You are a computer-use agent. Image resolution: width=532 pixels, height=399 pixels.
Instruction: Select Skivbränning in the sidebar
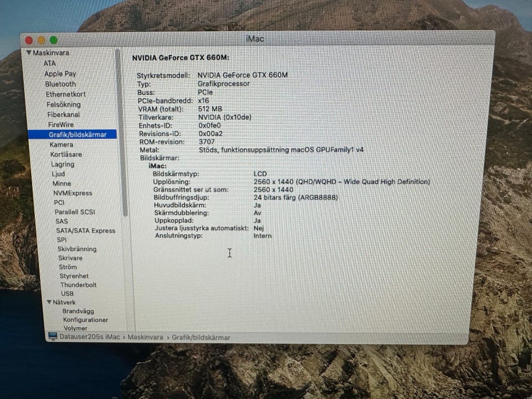point(77,249)
